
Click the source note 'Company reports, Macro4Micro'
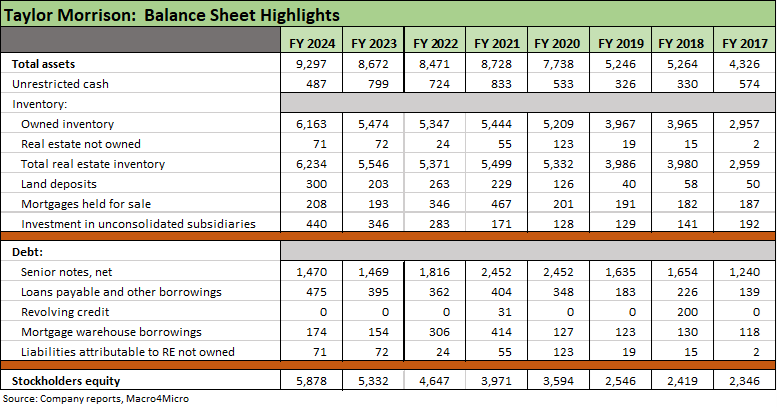(114, 398)
